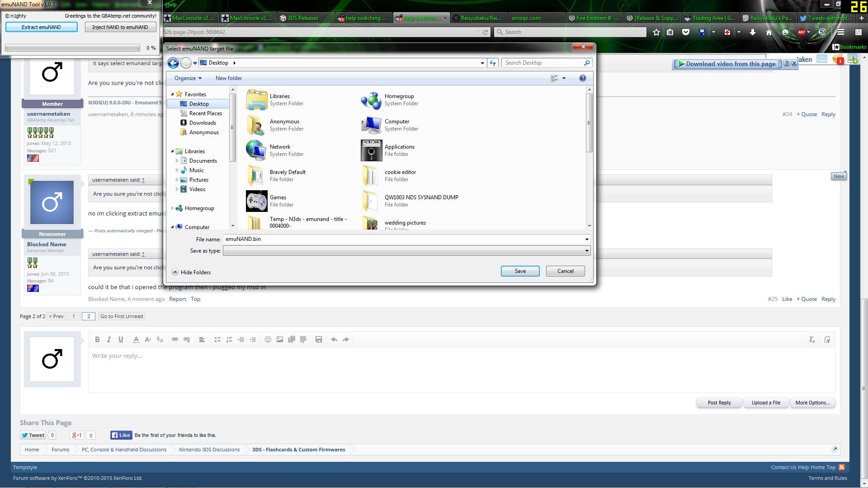868x488 pixels.
Task: Open address bar previous locations dropdown
Action: (482, 63)
